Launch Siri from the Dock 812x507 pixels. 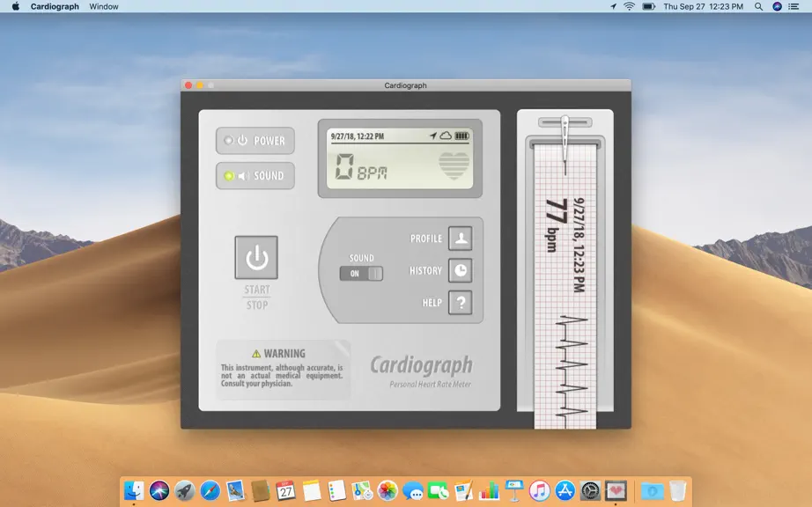click(x=159, y=490)
